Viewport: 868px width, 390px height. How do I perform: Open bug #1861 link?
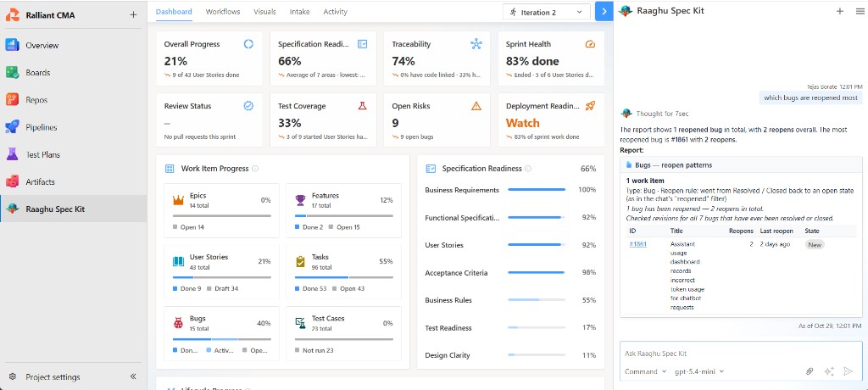tap(637, 244)
